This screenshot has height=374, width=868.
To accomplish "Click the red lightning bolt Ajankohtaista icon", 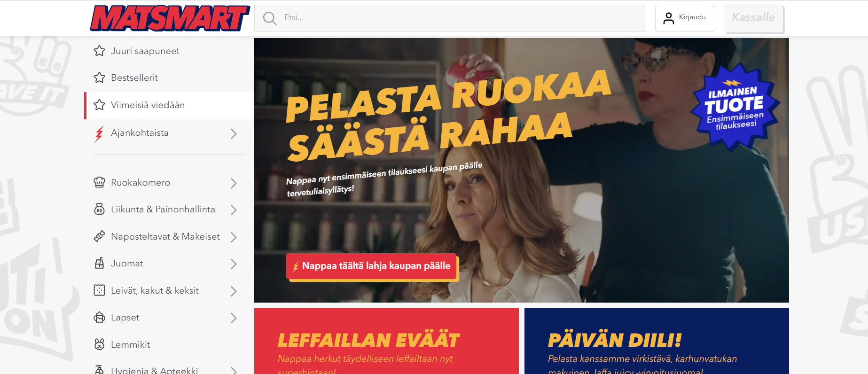I will point(99,133).
